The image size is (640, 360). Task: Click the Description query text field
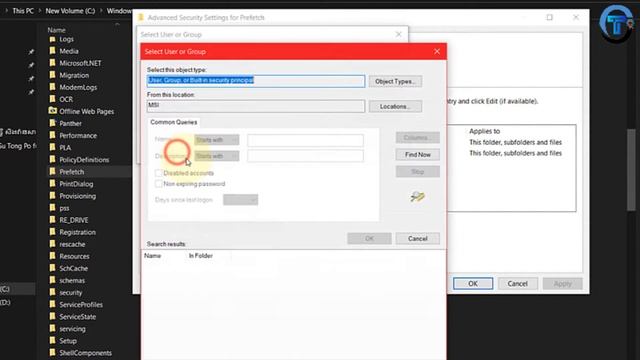305,156
